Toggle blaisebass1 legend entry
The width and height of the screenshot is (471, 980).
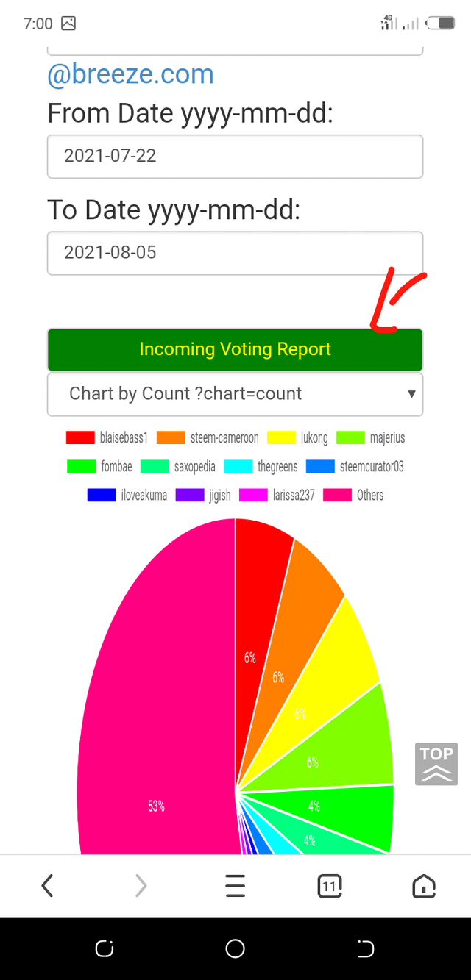pyautogui.click(x=107, y=437)
